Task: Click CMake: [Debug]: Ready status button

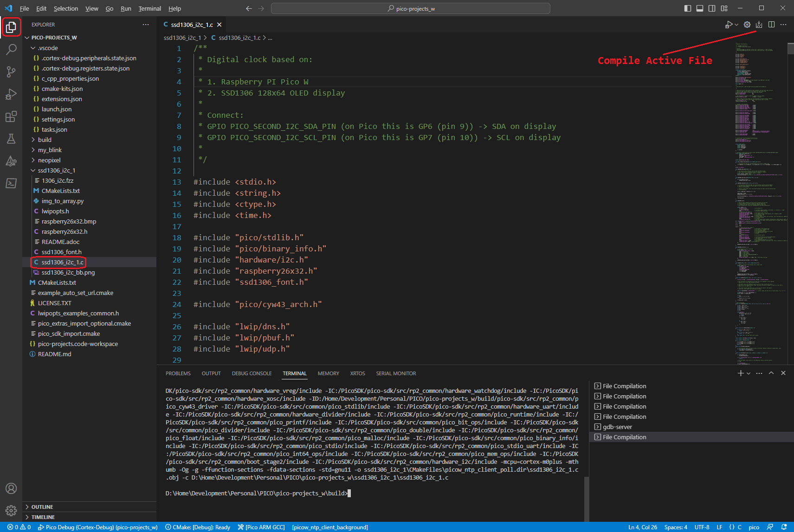Action: (x=198, y=527)
